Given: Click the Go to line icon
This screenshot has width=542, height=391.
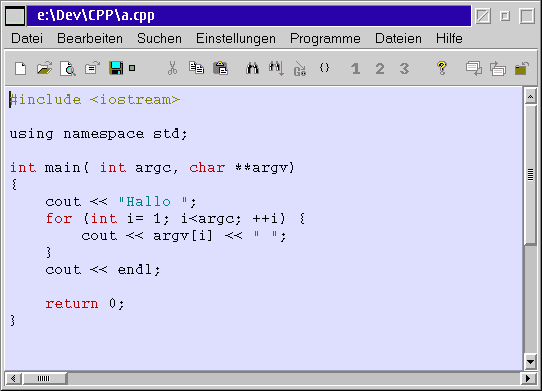Looking at the screenshot, I should 300,68.
